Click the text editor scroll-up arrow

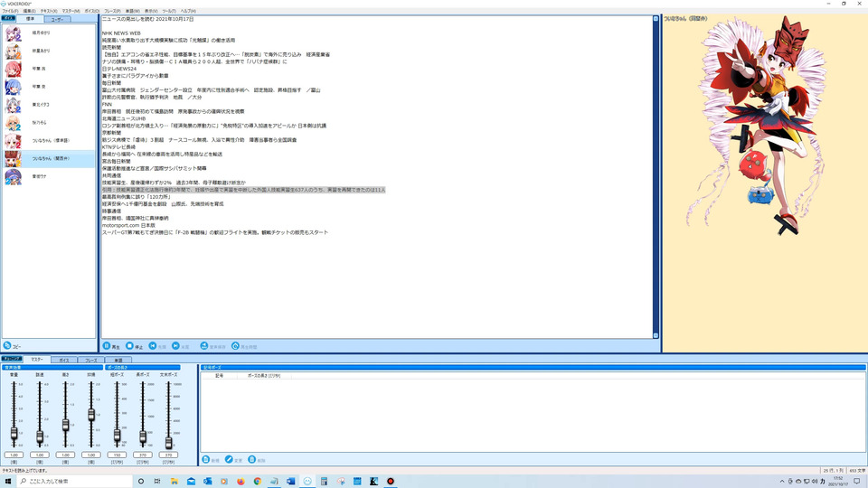[656, 19]
